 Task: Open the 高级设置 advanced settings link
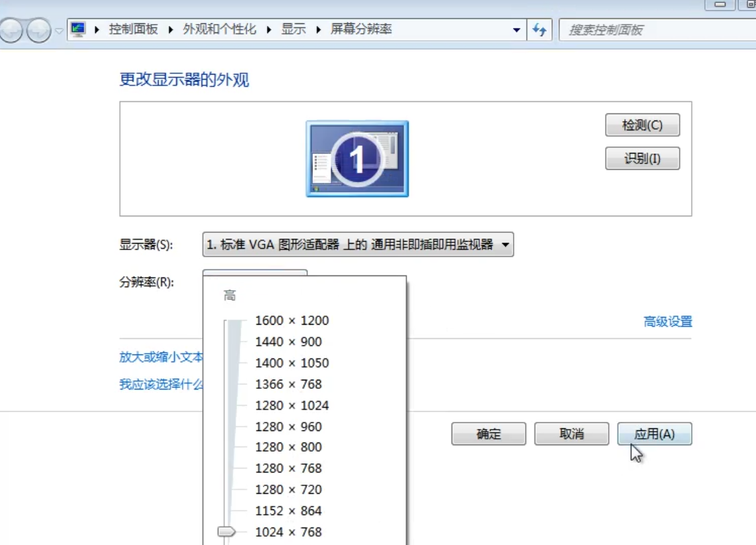(x=668, y=321)
